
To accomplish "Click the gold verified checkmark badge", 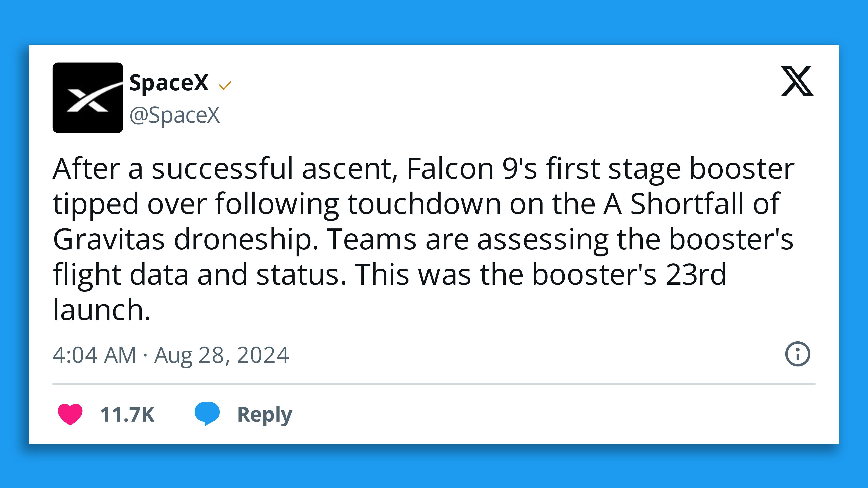I will click(225, 86).
